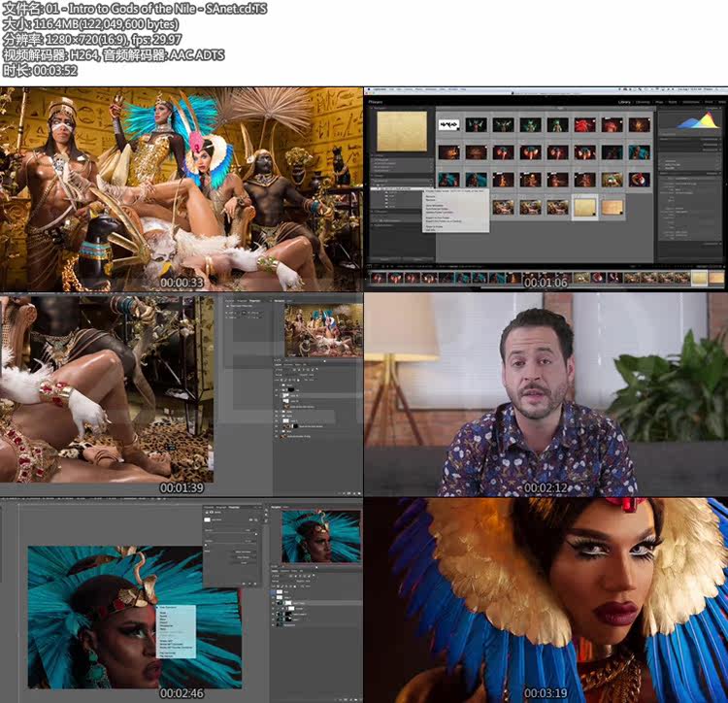Screen dimensions: 728x703
Task: Adjust the mask Density slider handle
Action: click(256, 534)
